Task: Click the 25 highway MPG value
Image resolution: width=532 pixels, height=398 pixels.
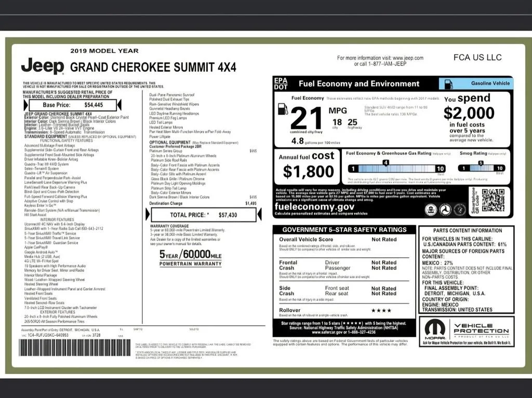Action: pos(353,122)
